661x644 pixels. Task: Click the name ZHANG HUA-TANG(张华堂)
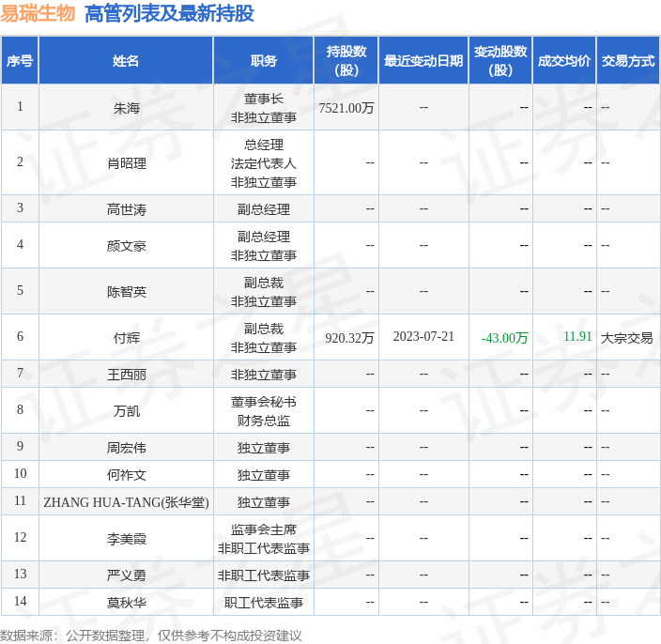(x=126, y=502)
